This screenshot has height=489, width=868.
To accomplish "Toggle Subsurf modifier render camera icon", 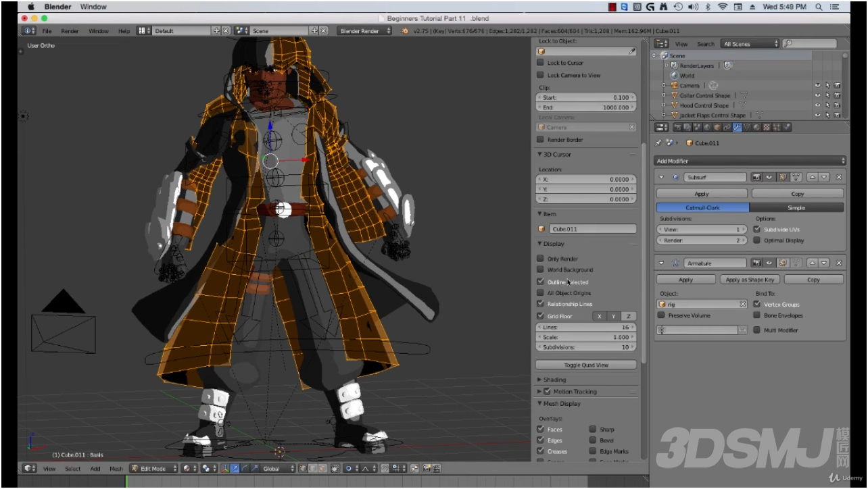I will 756,177.
